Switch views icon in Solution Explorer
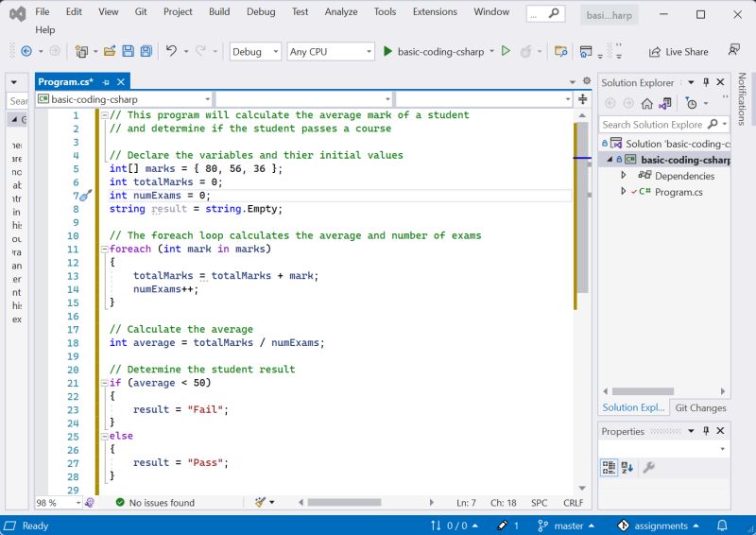 point(666,103)
